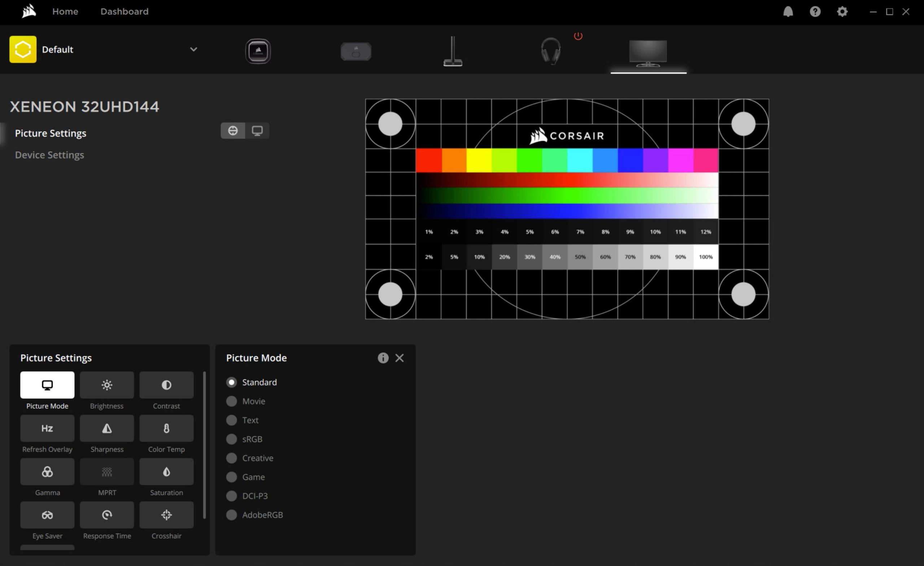Open the Response Time setting
Viewport: 924px width, 566px height.
(107, 515)
